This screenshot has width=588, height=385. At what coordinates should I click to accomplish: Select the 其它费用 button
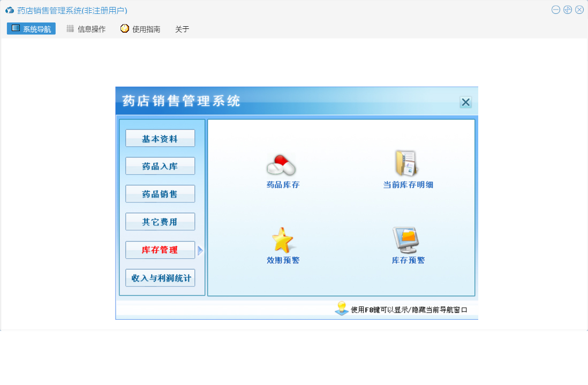160,222
